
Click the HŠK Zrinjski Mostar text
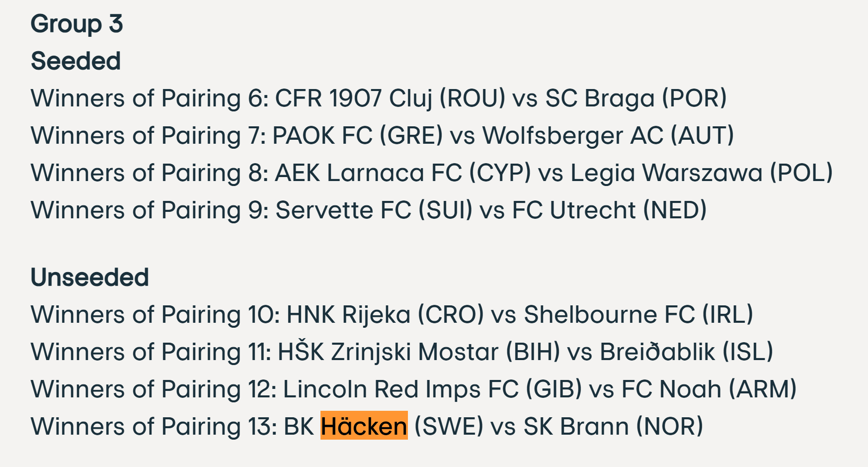388,352
